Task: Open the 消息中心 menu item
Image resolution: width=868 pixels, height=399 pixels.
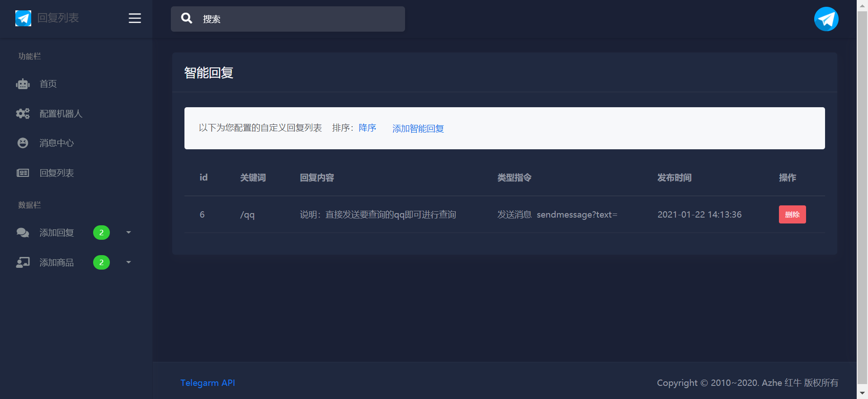Action: [x=57, y=143]
